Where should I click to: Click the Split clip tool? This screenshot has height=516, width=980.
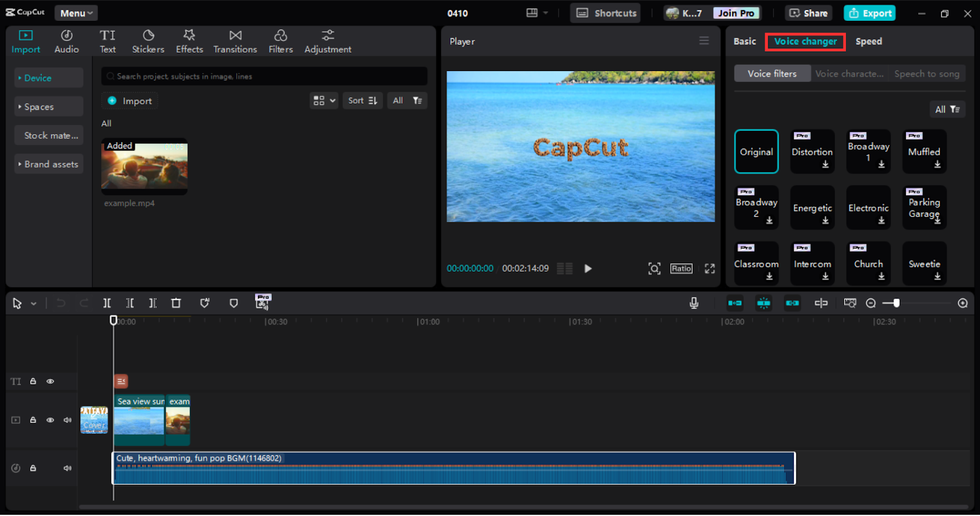[x=107, y=303]
